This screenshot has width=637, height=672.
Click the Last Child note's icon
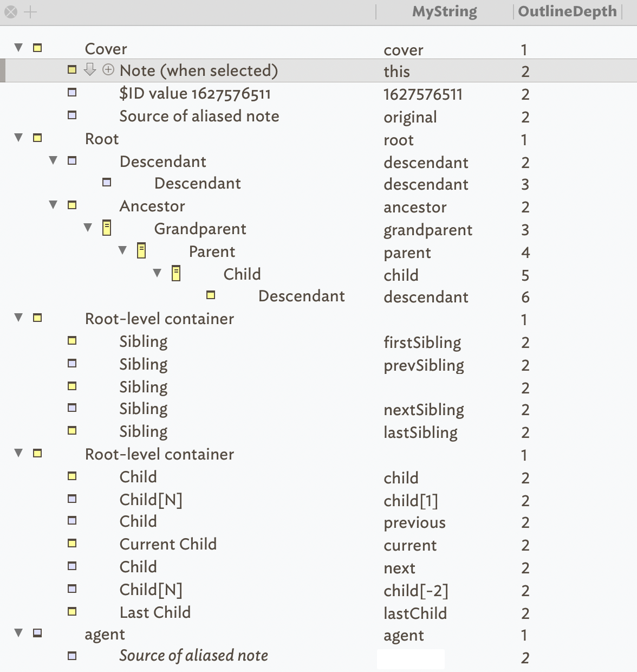pos(72,611)
